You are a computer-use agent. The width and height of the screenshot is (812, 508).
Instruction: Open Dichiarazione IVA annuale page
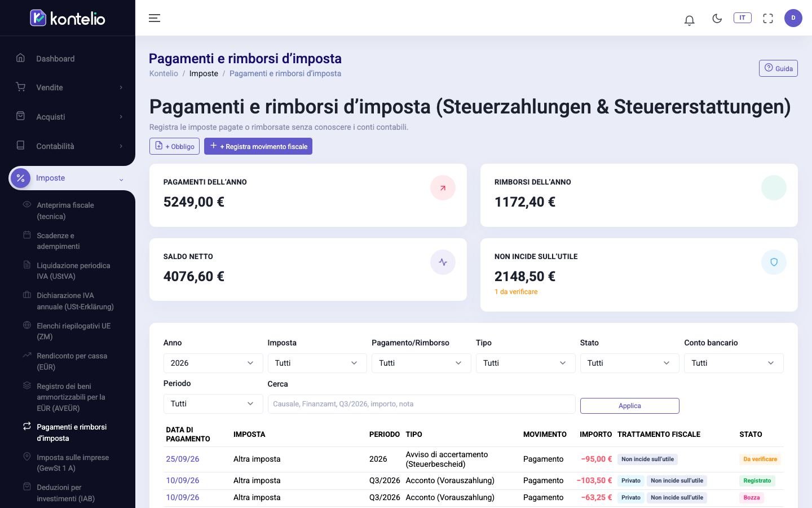[x=68, y=301]
